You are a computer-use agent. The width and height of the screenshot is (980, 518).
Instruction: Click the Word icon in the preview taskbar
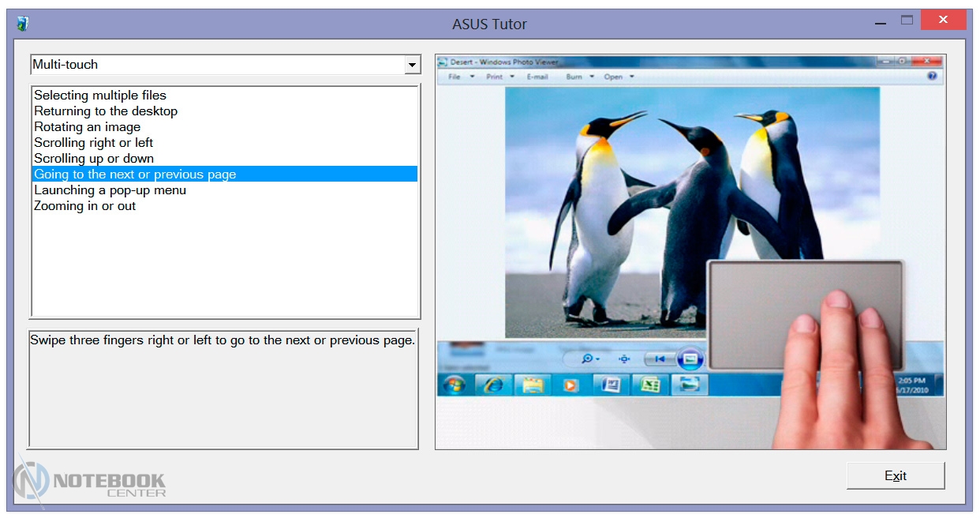[x=611, y=385]
